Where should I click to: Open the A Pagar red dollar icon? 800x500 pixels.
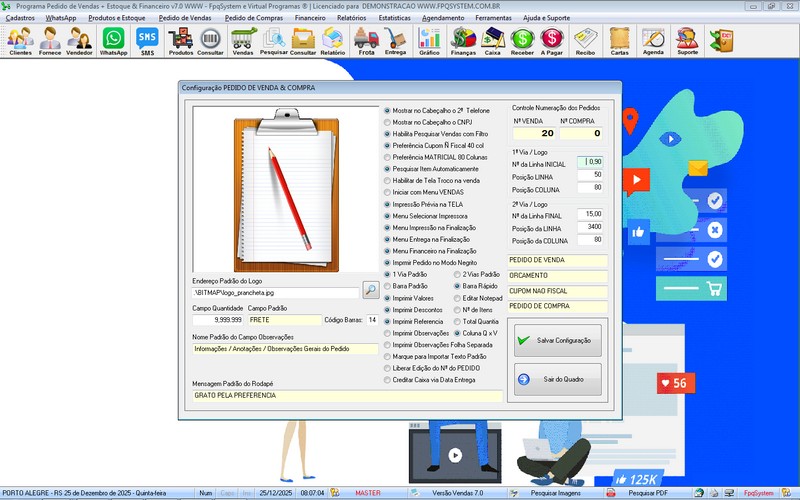click(552, 41)
